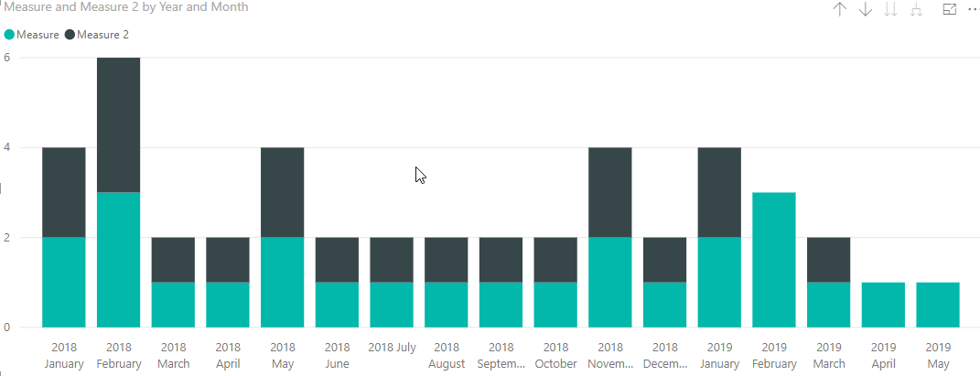The height and width of the screenshot is (376, 980).
Task: Expand all down one level icon
Action: (916, 9)
